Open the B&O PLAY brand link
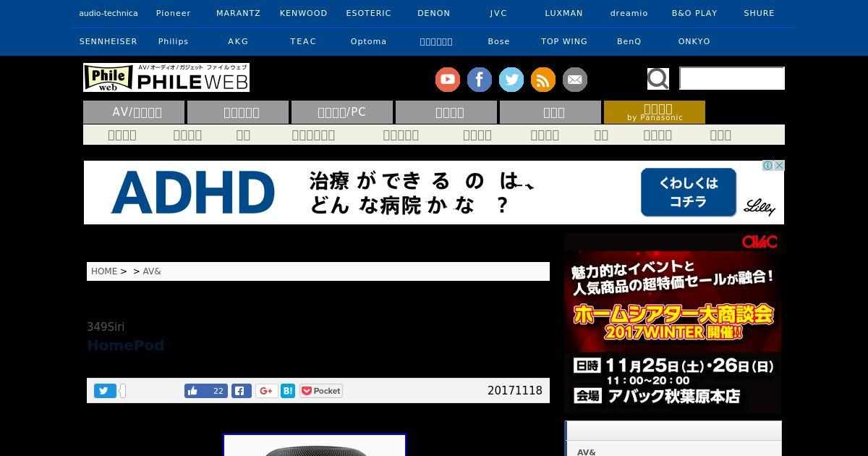This screenshot has height=456, width=868. 694,13
